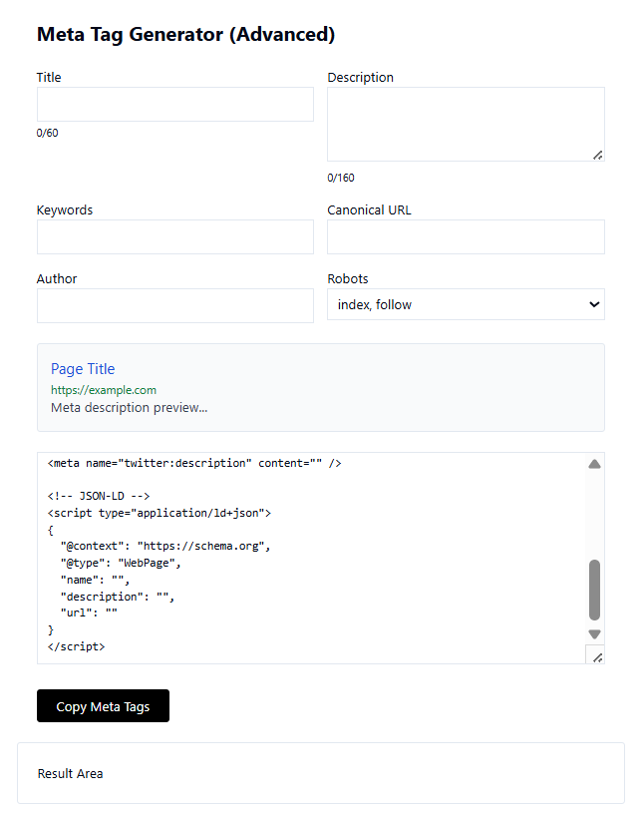Viewport: 644px width, 815px height.
Task: Grab the code output resize handle
Action: click(596, 656)
